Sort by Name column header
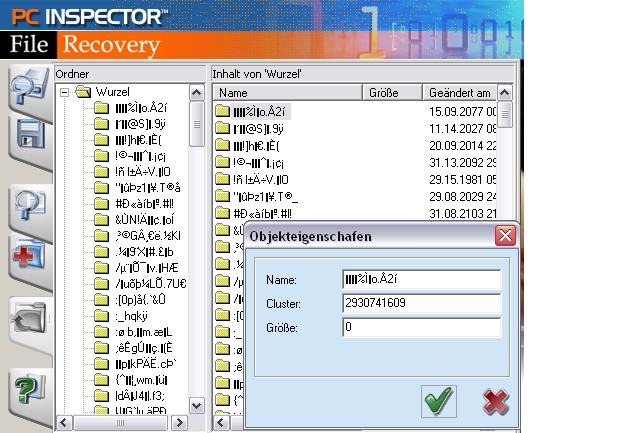The width and height of the screenshot is (642, 433). (287, 93)
